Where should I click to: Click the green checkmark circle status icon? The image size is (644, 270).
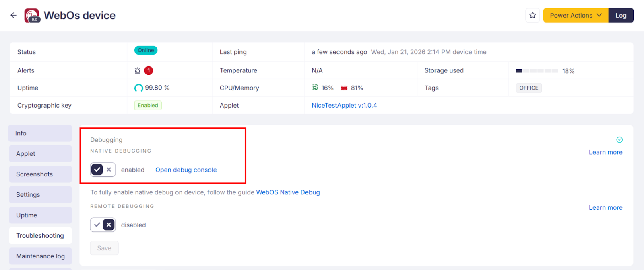pyautogui.click(x=619, y=140)
